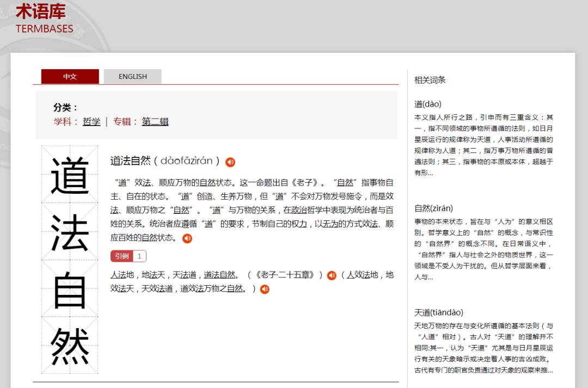Click the underlined 无为 link in the definition
This screenshot has height=388, width=588.
click(x=330, y=224)
